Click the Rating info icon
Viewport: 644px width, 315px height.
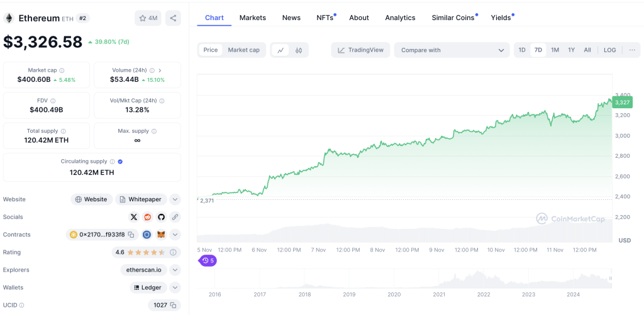[x=173, y=252]
